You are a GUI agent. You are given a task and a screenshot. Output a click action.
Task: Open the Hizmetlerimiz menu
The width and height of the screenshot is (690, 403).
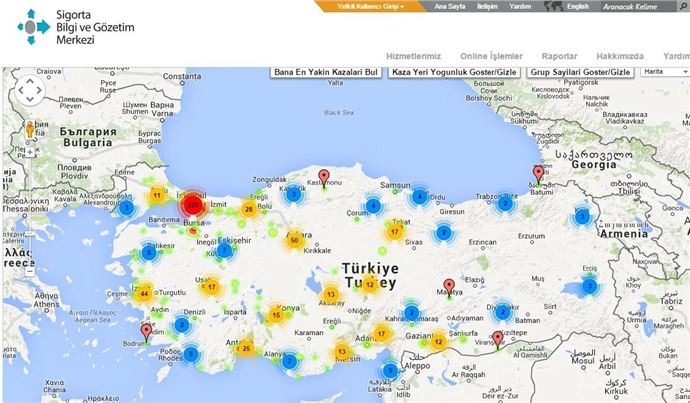[413, 56]
